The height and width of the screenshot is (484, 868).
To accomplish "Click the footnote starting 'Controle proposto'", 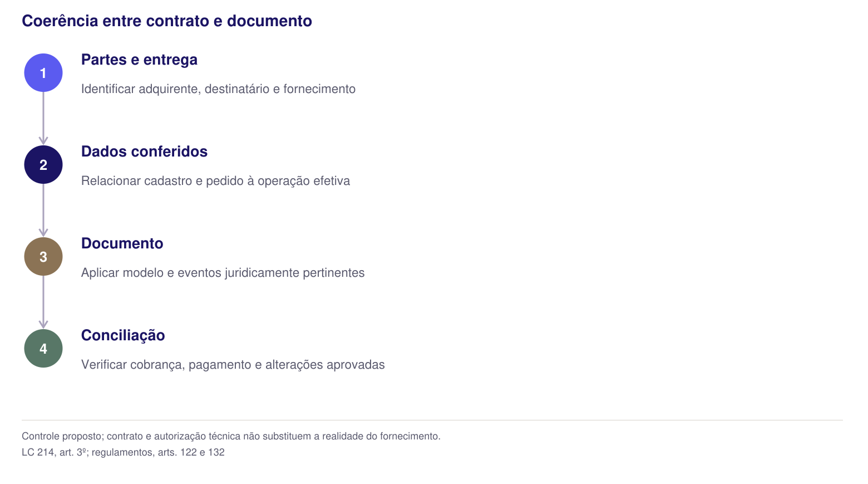I will click(x=231, y=436).
